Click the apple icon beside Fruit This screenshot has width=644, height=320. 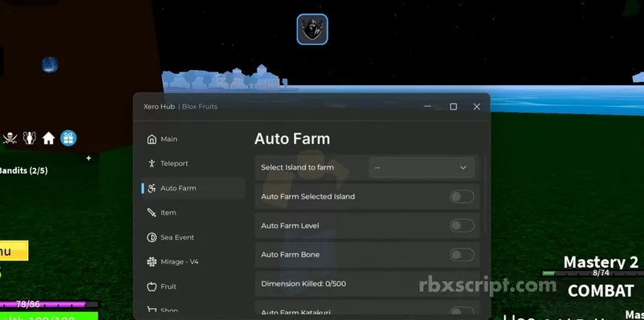(x=151, y=286)
